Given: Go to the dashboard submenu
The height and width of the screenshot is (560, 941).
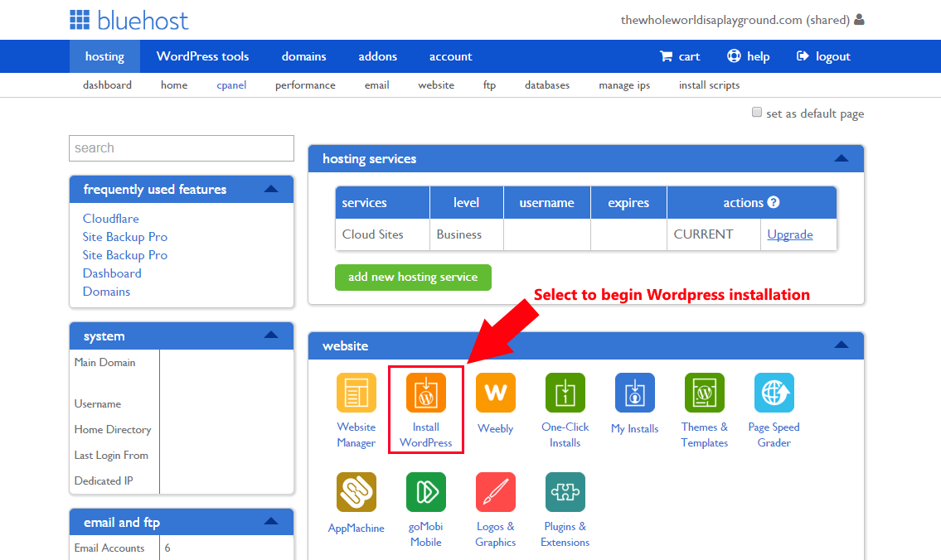Looking at the screenshot, I should click(x=108, y=85).
